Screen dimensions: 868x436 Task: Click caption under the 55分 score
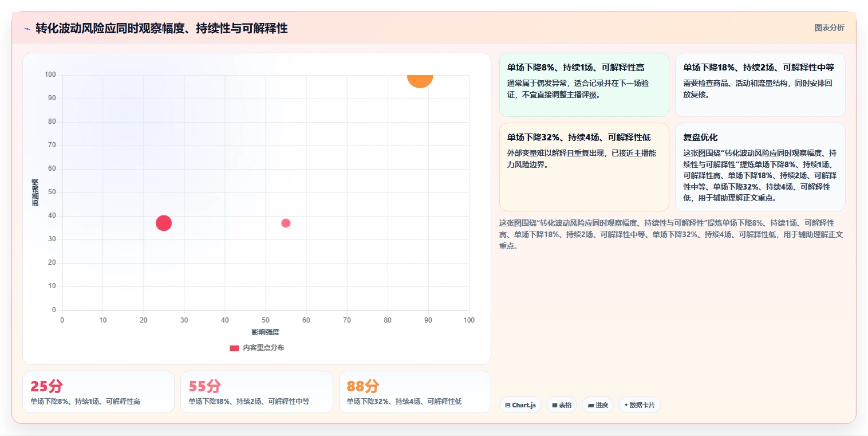coord(249,402)
